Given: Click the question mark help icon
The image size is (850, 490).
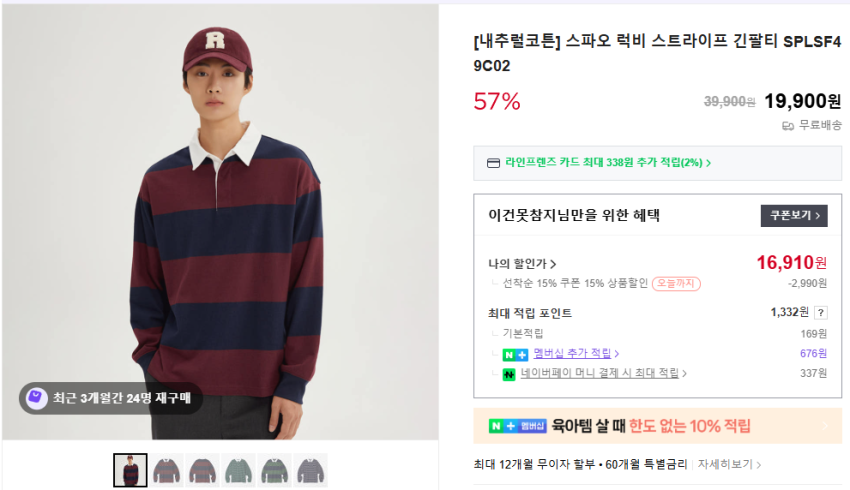Looking at the screenshot, I should [x=821, y=313].
